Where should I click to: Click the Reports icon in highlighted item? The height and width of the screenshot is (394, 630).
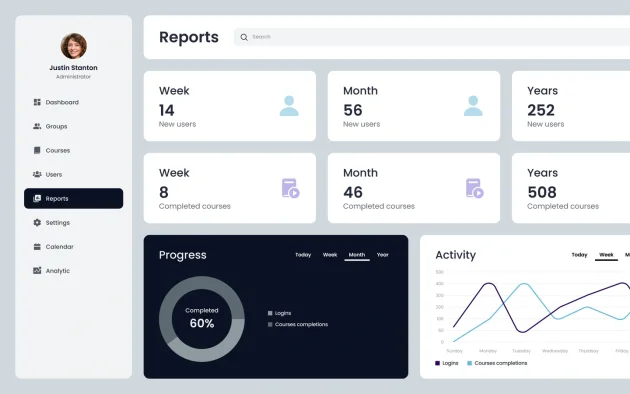[x=37, y=198]
